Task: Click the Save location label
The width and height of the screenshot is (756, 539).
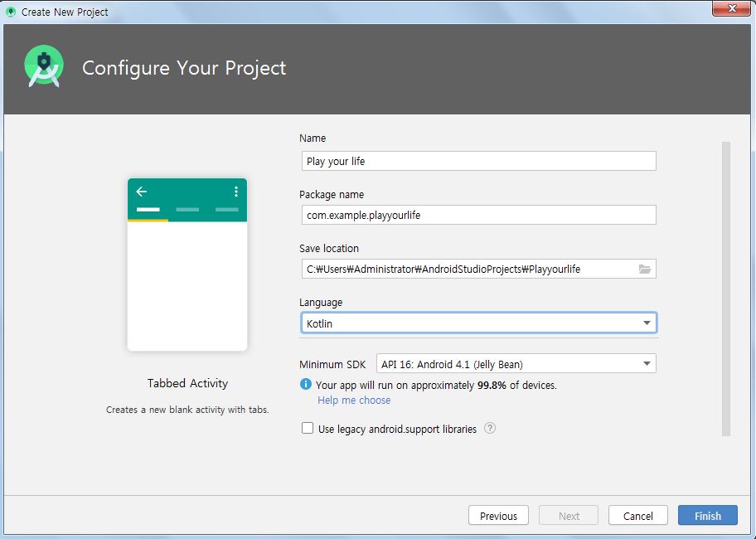Action: [x=329, y=248]
